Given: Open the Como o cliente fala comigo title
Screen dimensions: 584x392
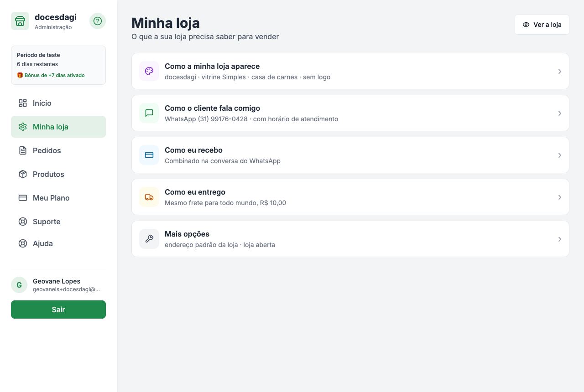Looking at the screenshot, I should (x=212, y=108).
